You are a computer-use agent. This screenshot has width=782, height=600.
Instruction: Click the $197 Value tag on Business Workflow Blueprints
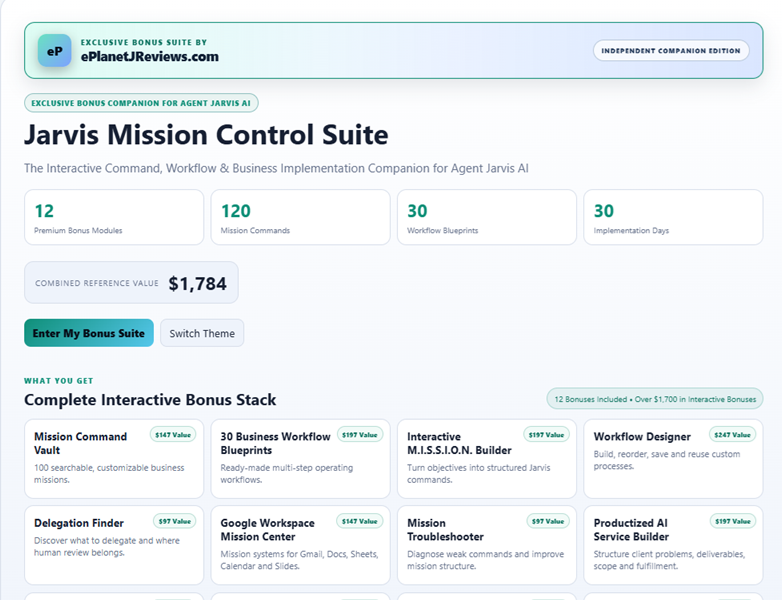pyautogui.click(x=360, y=434)
